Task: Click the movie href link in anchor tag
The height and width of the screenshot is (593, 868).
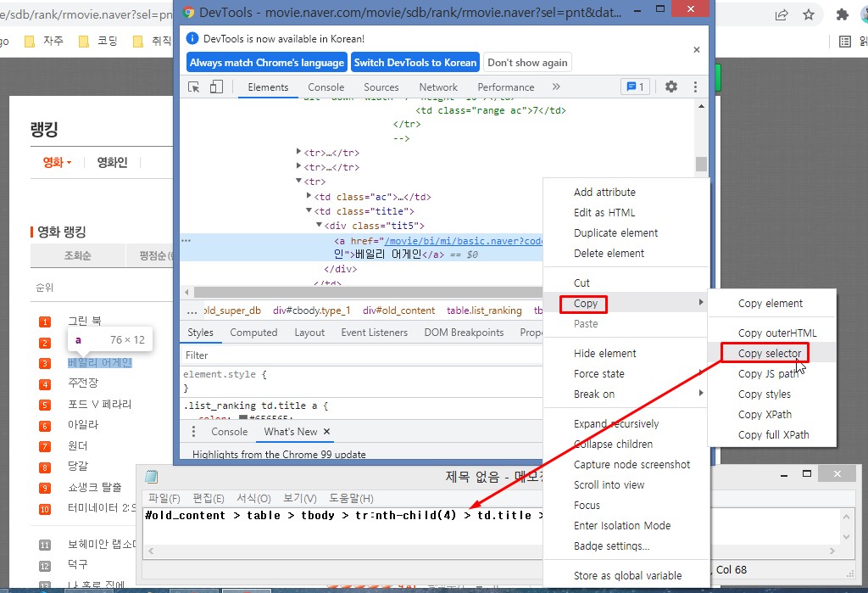Action: tap(464, 241)
